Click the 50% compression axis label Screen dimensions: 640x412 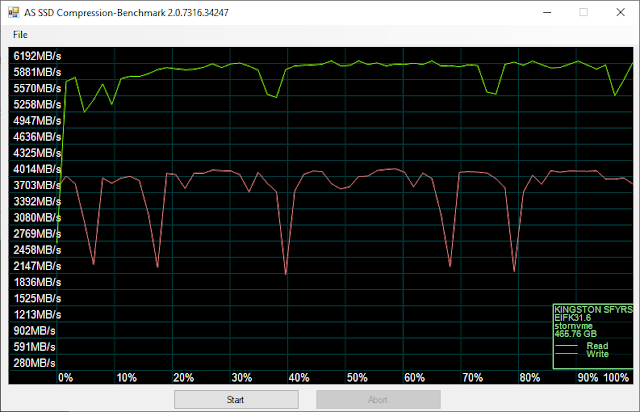click(x=357, y=378)
